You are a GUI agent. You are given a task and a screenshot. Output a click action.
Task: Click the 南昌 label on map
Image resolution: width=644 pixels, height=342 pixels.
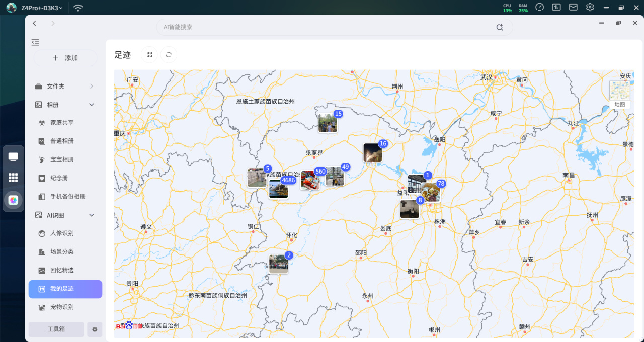coord(569,175)
